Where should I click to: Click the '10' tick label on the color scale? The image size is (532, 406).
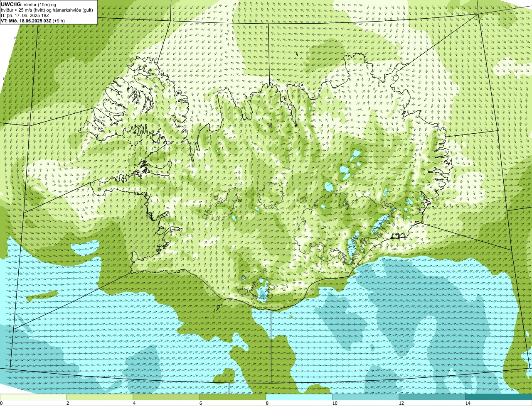[x=335, y=403]
